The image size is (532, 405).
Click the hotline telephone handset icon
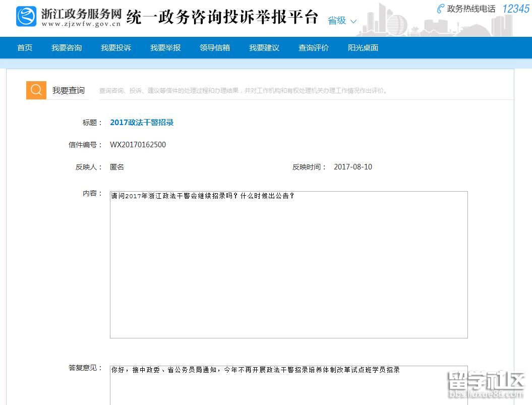(x=440, y=9)
